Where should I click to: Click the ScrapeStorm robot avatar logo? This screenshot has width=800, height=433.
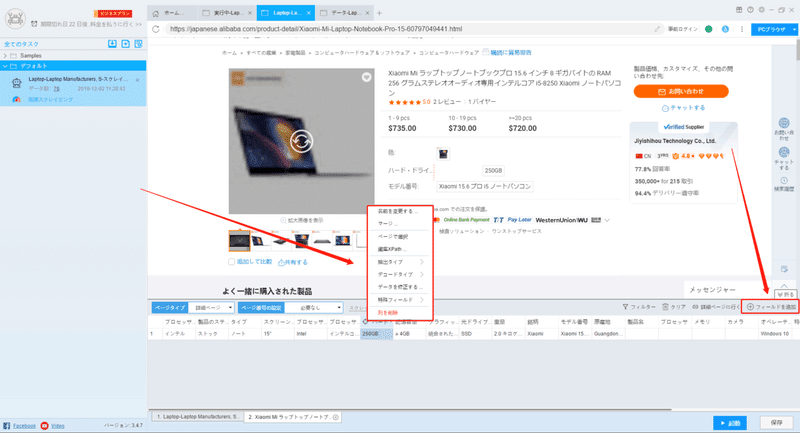pyautogui.click(x=15, y=18)
